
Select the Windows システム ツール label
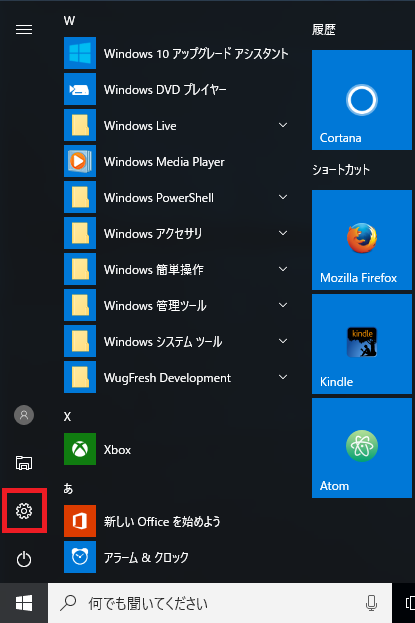[163, 342]
